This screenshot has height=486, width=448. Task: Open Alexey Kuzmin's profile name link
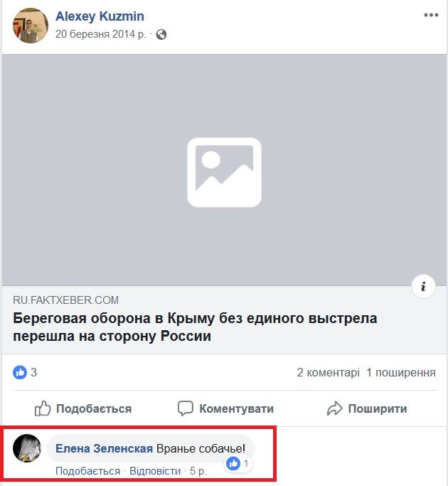coord(100,16)
